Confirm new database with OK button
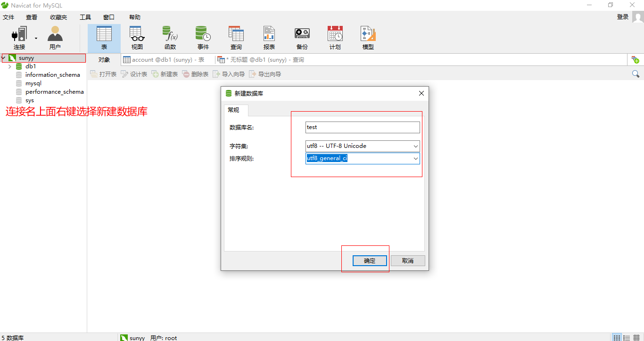The height and width of the screenshot is (341, 644). tap(370, 261)
